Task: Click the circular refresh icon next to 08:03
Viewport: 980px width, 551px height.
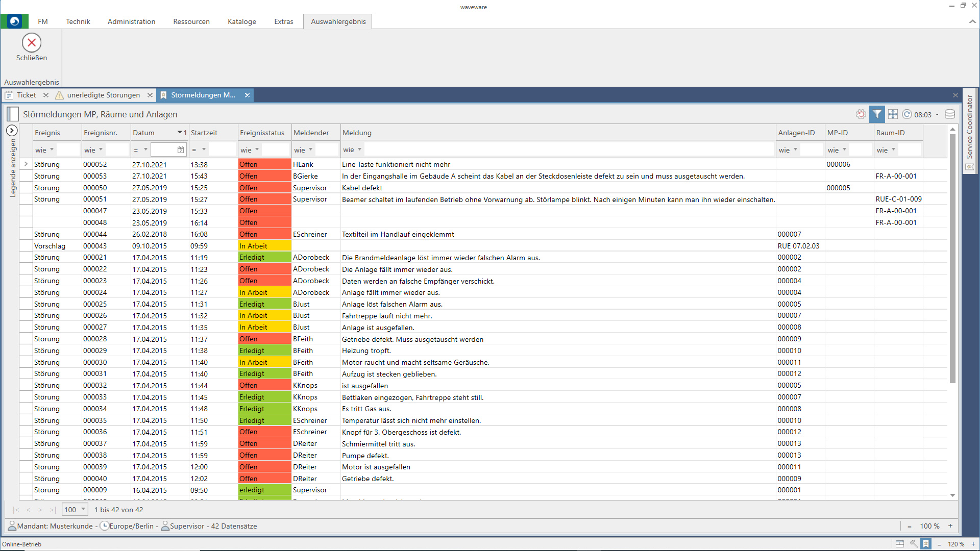Action: coord(907,114)
